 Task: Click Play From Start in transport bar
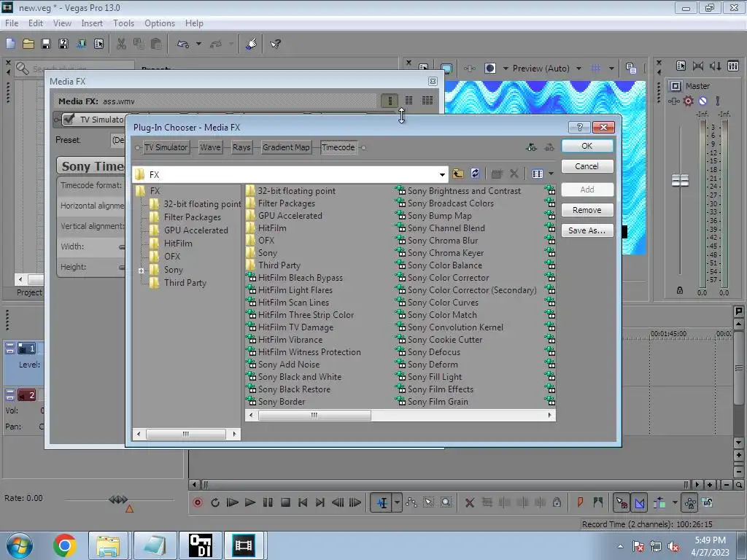pyautogui.click(x=233, y=502)
